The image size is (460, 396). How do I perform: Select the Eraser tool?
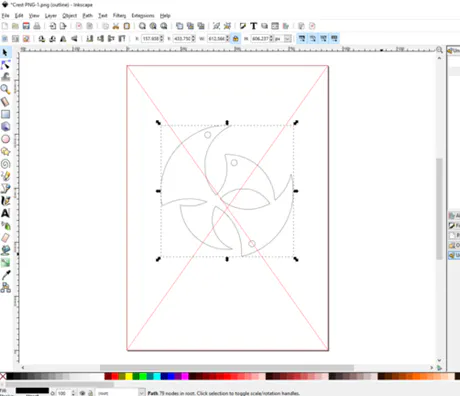tap(5, 238)
